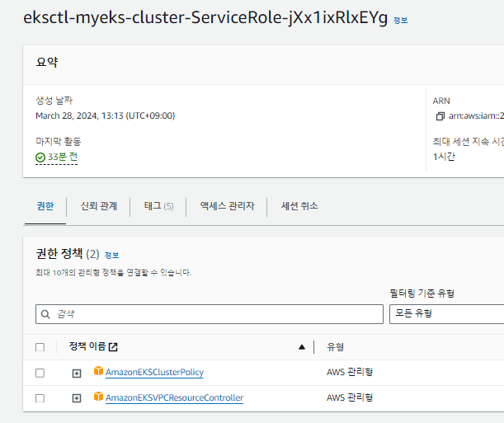504x423 pixels.
Task: Click the sort arrow on policy name column
Action: [x=301, y=347]
